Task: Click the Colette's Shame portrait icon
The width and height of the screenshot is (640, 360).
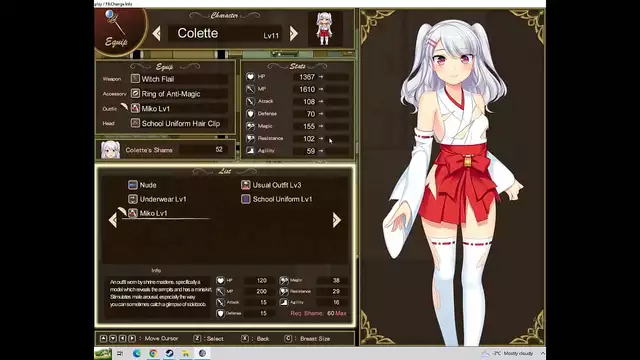Action: pyautogui.click(x=110, y=150)
